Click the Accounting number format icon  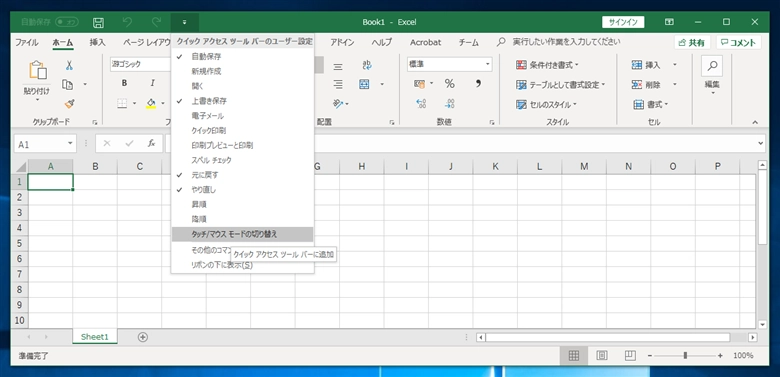pos(420,84)
